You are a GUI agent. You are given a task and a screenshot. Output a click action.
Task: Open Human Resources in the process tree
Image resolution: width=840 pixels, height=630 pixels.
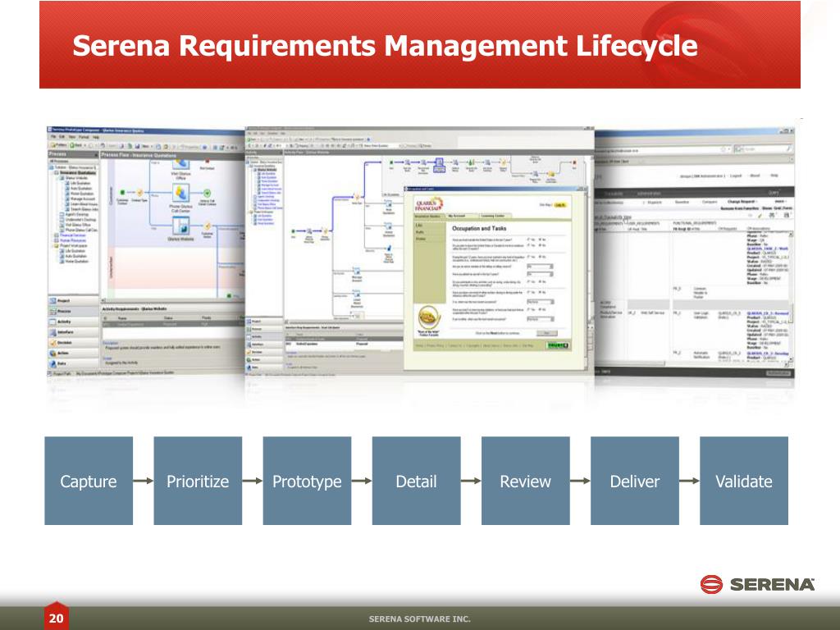pos(72,240)
